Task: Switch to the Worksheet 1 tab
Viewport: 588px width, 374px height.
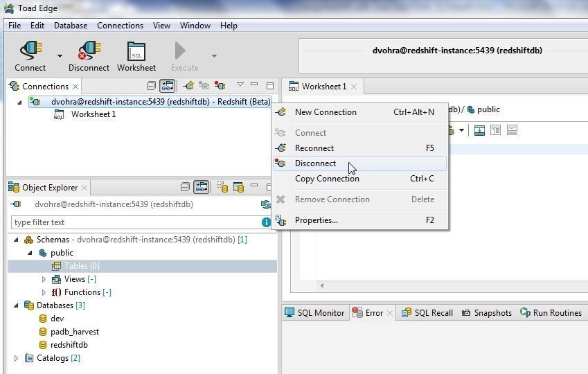Action: coord(323,87)
